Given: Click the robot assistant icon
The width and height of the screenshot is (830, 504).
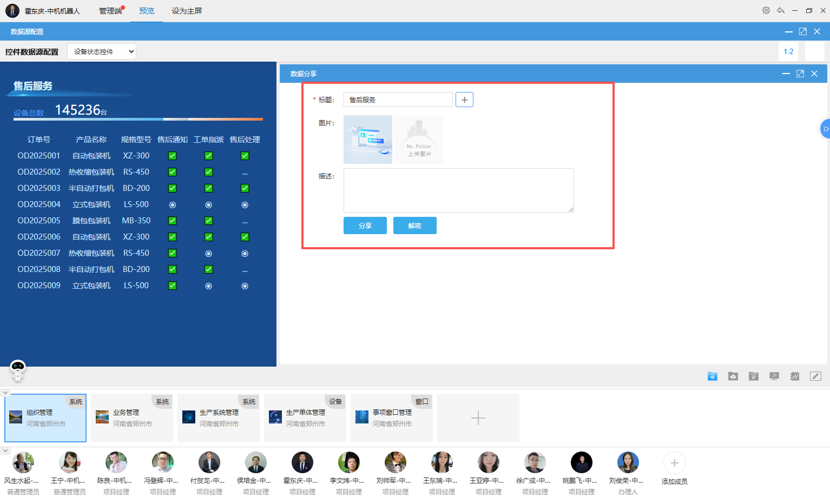Looking at the screenshot, I should (x=18, y=370).
